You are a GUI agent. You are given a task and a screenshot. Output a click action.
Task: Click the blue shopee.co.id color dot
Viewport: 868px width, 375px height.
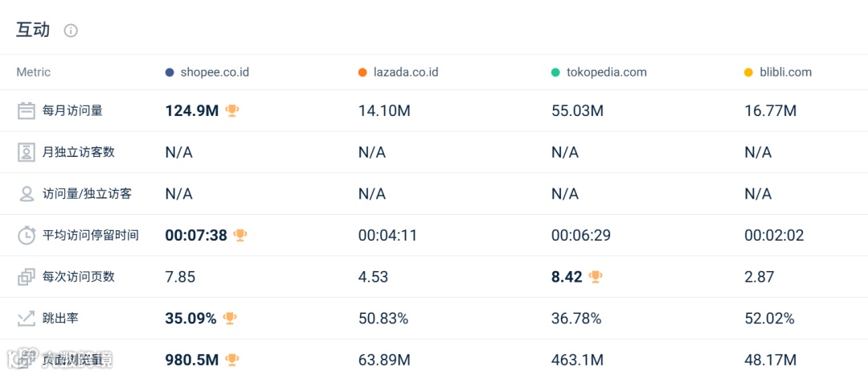click(170, 72)
